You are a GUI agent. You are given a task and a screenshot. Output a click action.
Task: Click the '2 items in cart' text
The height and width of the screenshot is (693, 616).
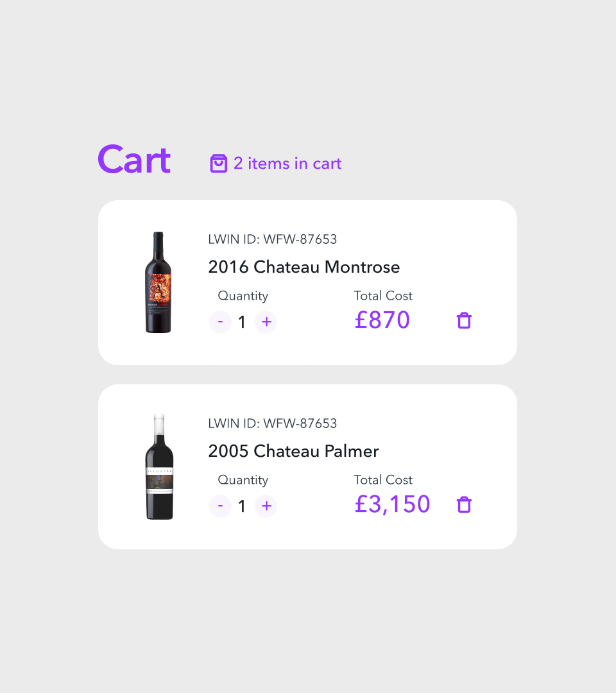pos(287,164)
